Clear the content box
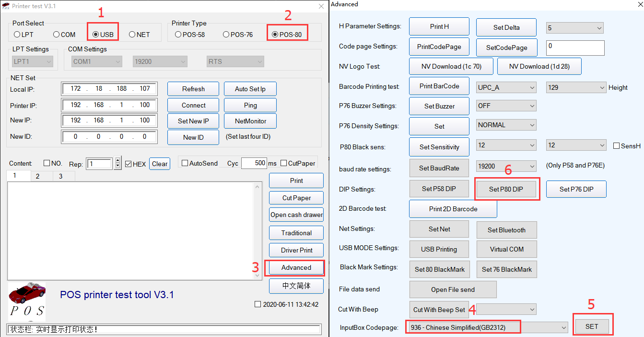 pyautogui.click(x=160, y=164)
